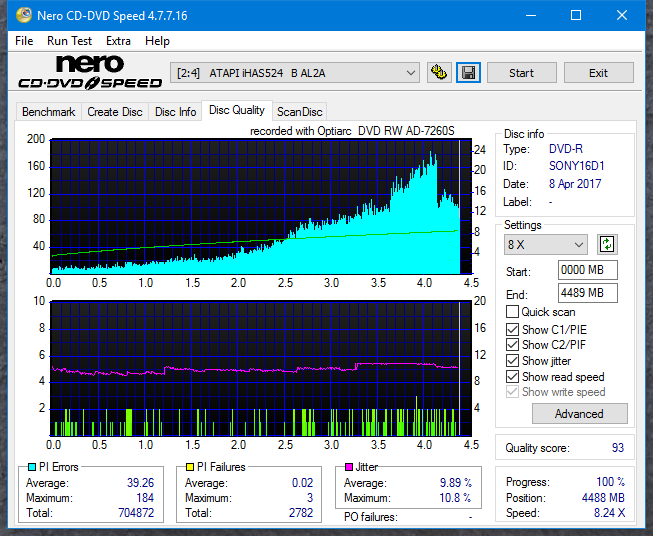Click the Start button
Screen dimensions: 653x536
[521, 73]
